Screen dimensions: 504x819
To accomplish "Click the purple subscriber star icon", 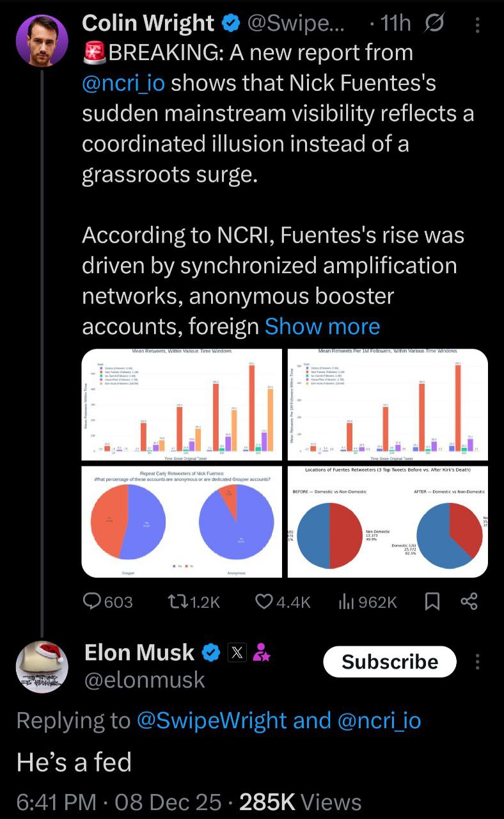I will pos(261,653).
